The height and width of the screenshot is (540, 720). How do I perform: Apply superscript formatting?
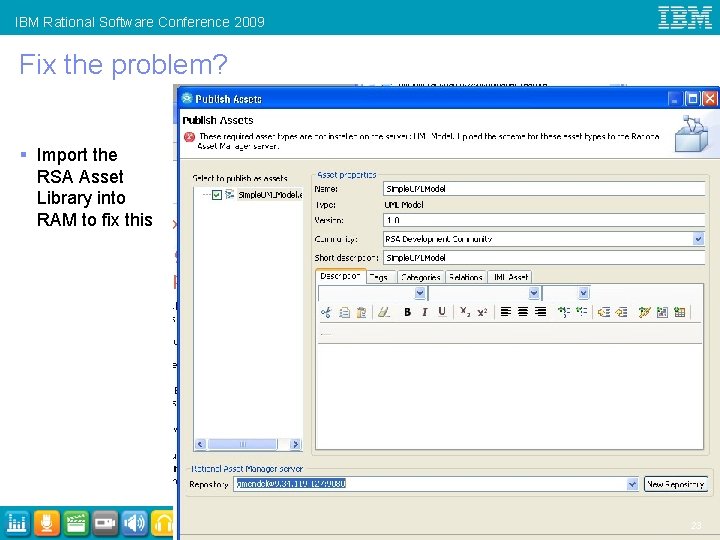[482, 312]
